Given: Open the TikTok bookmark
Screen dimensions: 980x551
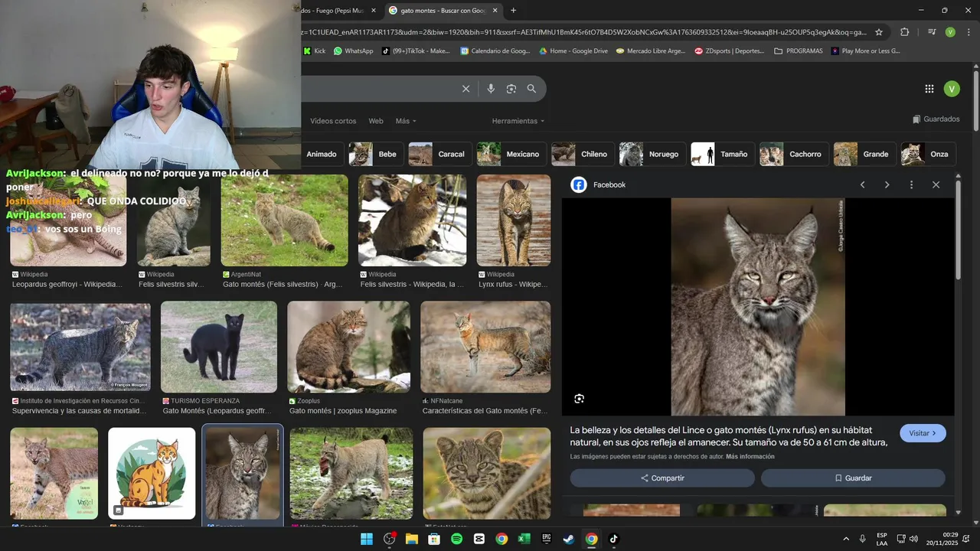Looking at the screenshot, I should tap(416, 51).
